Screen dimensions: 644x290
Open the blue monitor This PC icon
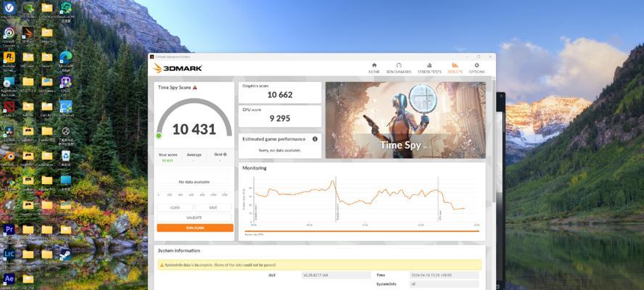click(66, 181)
